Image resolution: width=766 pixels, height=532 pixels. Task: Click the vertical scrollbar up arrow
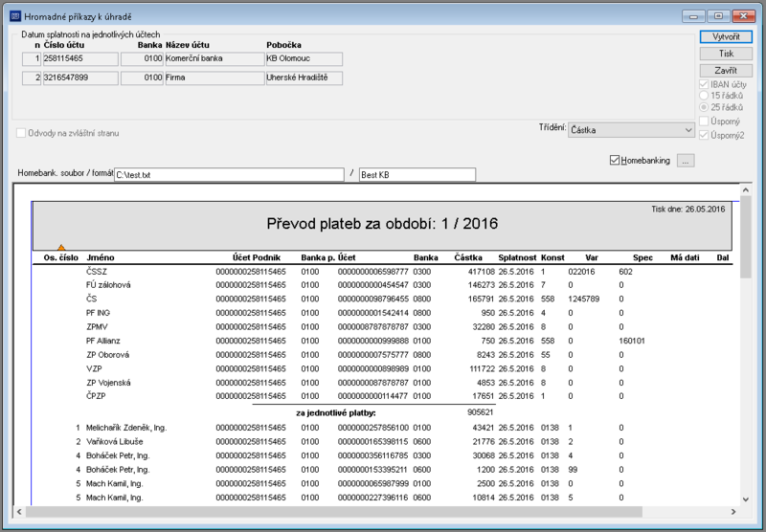pyautogui.click(x=746, y=189)
